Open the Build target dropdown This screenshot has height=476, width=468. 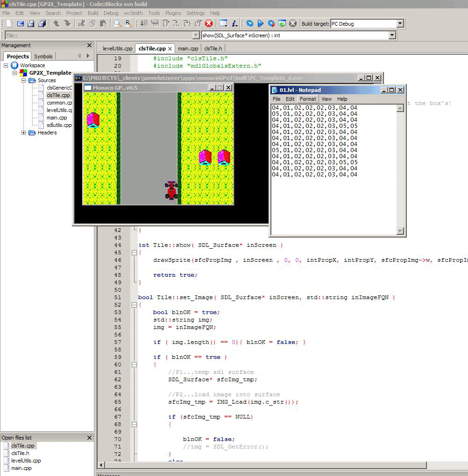[400, 23]
